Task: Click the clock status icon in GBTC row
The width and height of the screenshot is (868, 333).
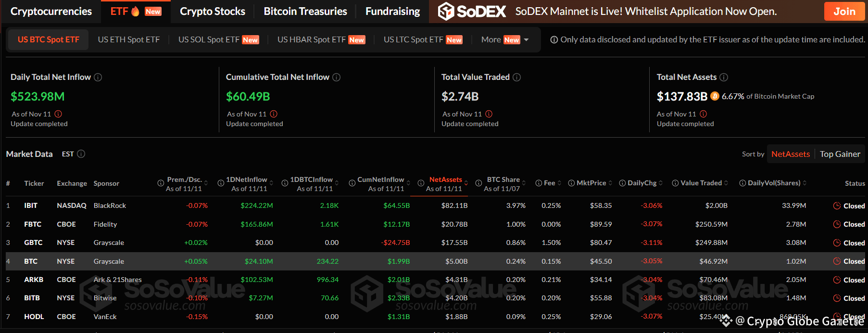Action: pos(837,243)
